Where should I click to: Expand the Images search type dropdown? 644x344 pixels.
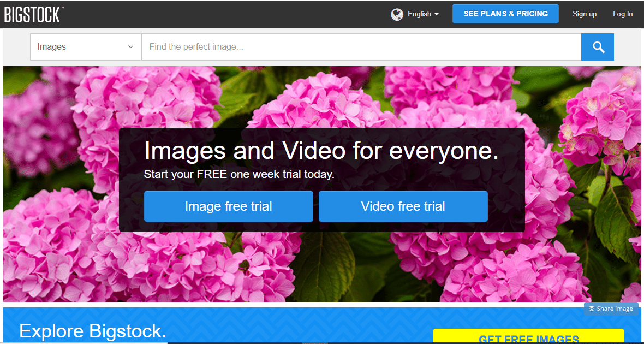[x=86, y=47]
